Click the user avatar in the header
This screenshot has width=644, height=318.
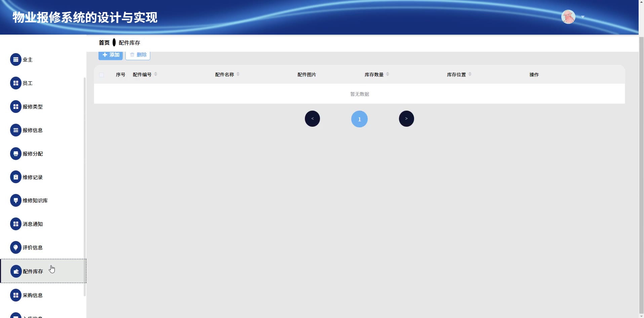tap(568, 17)
